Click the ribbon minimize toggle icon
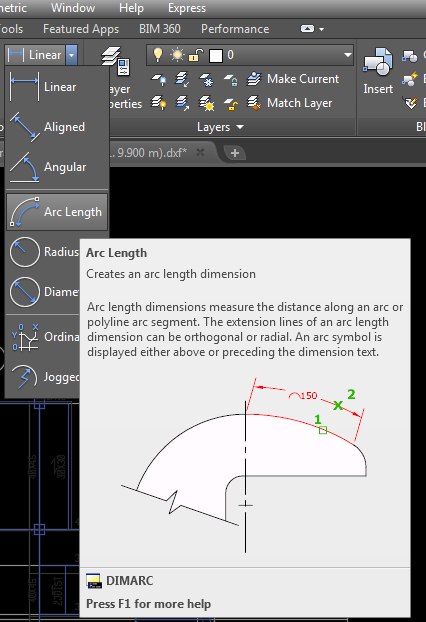 coord(307,29)
